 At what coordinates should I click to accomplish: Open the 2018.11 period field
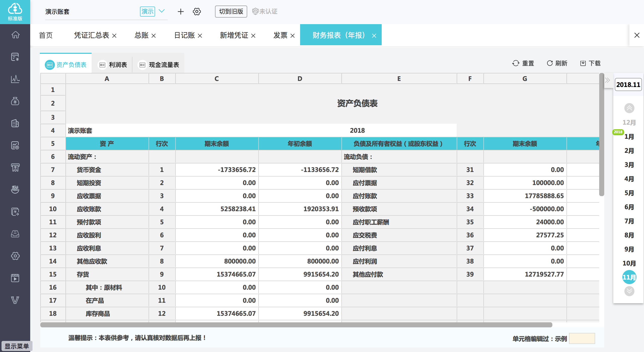click(x=628, y=84)
